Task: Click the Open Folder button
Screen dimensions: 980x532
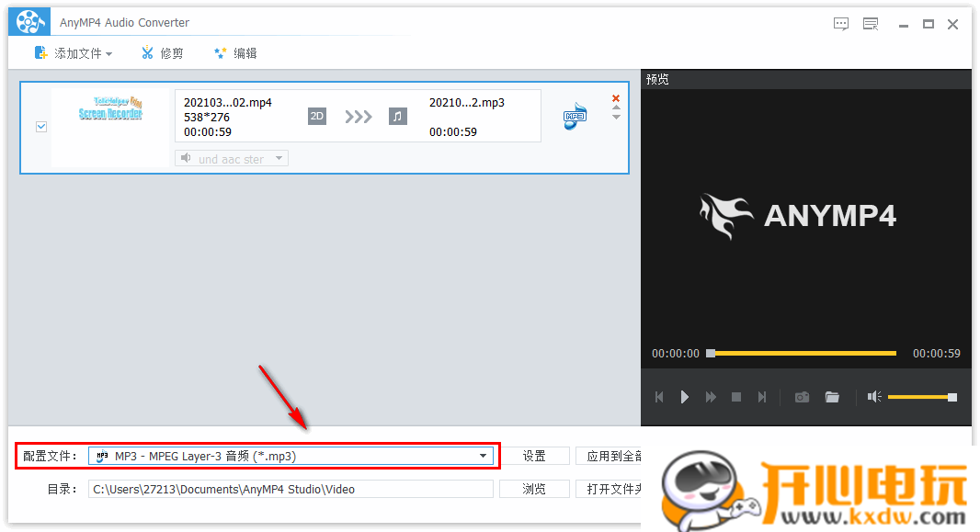Action: [x=609, y=489]
